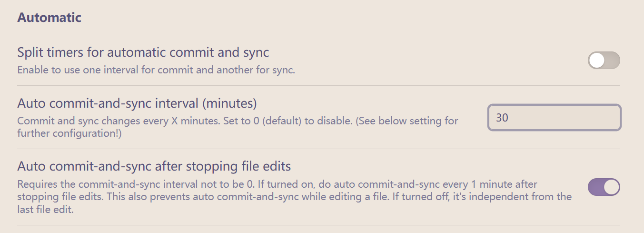Click the divider line under Automatic heading
644x233 pixels.
coord(319,35)
